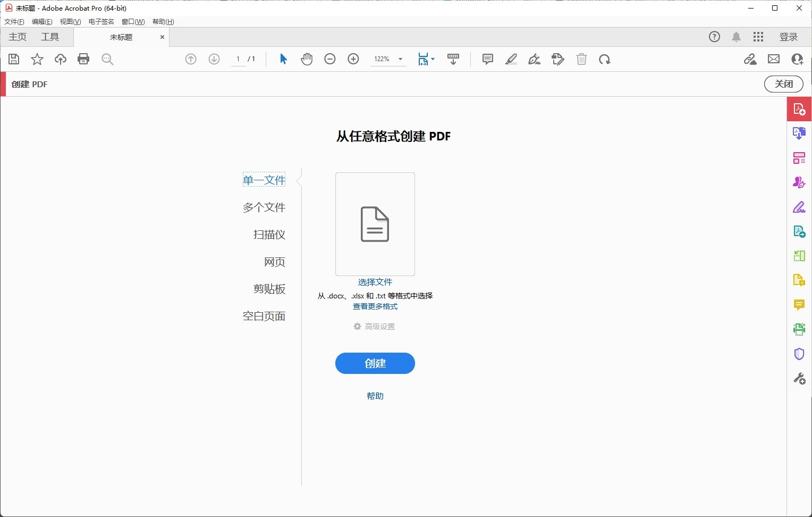Click the page number input field

238,59
